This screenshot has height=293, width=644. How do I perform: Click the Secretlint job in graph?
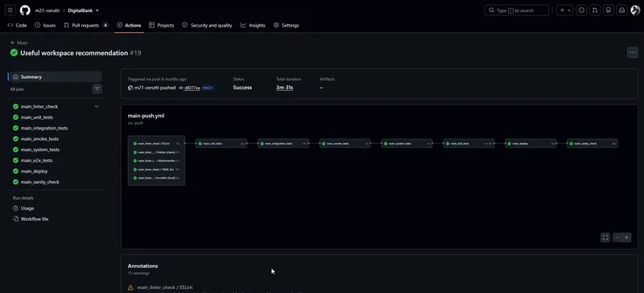pos(156,178)
